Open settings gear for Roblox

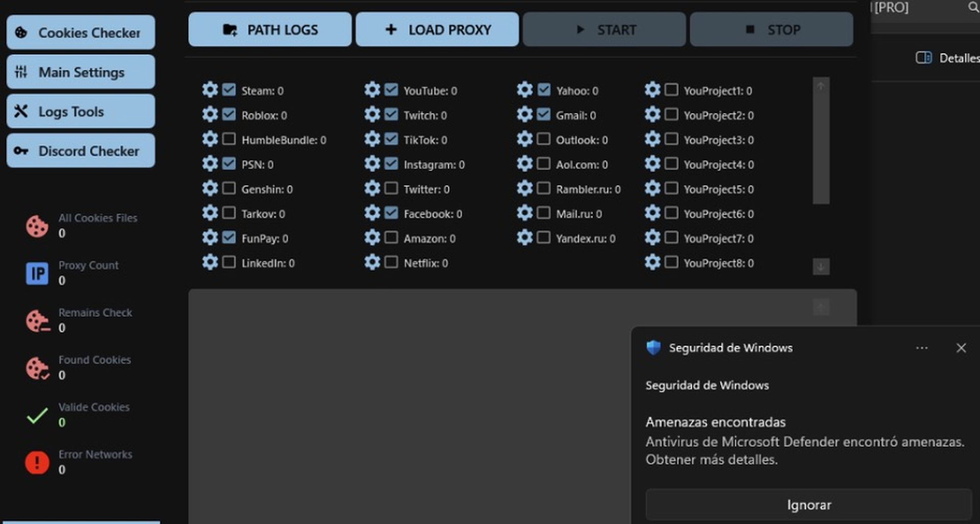coord(210,114)
